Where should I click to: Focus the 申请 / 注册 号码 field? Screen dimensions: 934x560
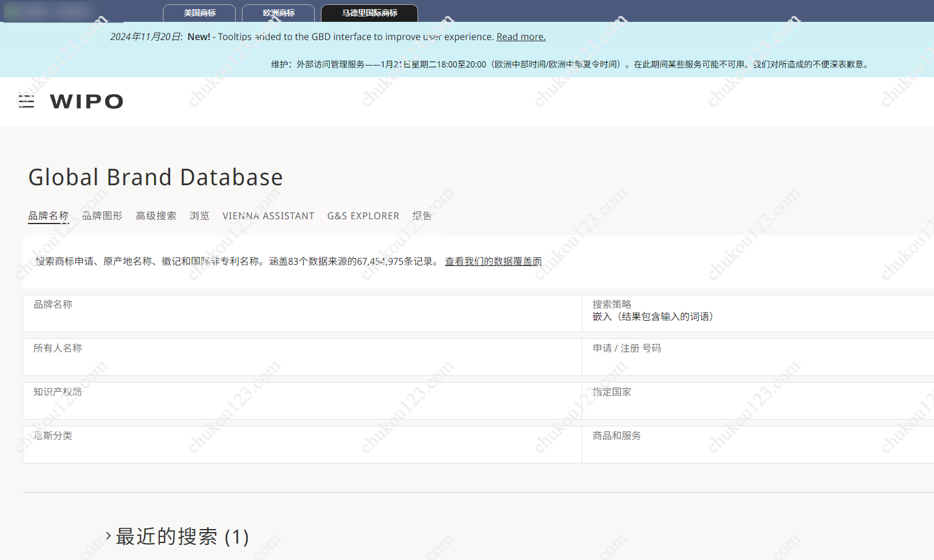coord(758,357)
